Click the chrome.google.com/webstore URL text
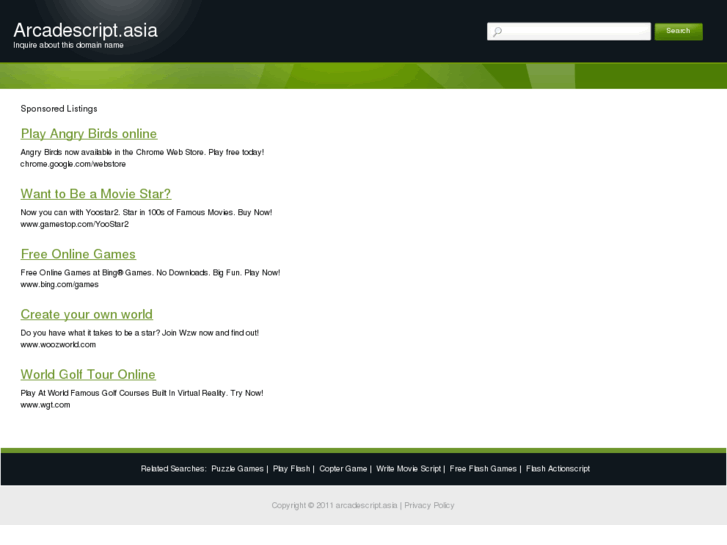727x545 pixels. pos(73,164)
